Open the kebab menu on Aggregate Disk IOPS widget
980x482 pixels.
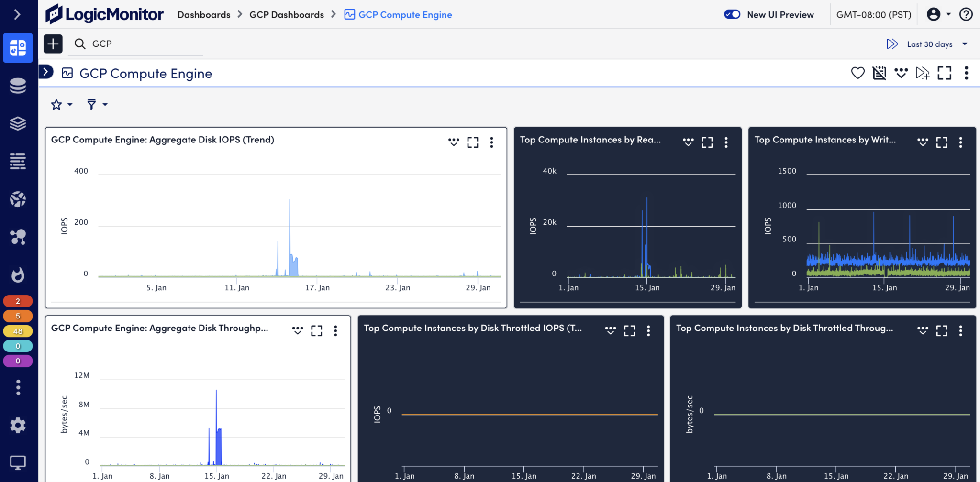click(491, 142)
